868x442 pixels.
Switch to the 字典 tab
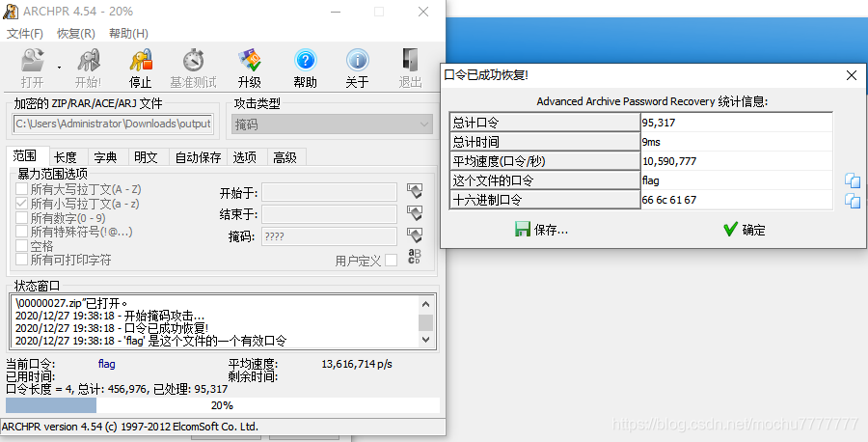click(105, 157)
